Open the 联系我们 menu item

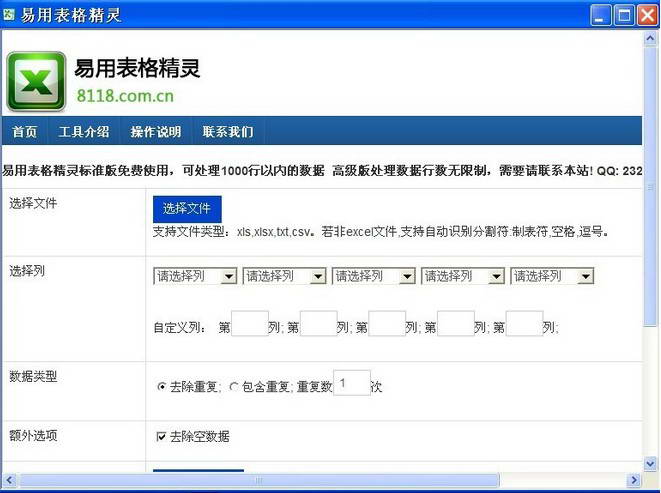click(228, 132)
